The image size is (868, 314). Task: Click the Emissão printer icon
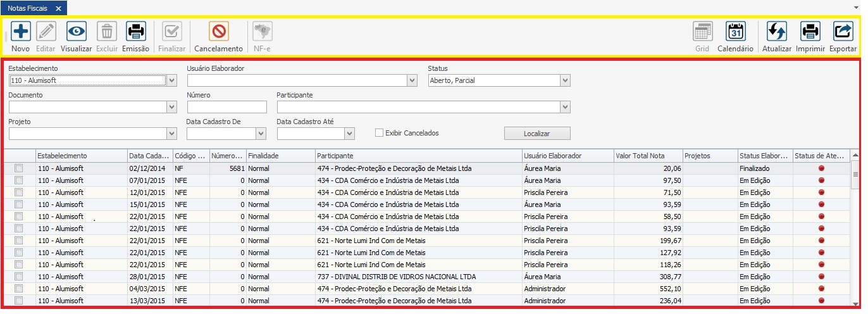click(135, 31)
